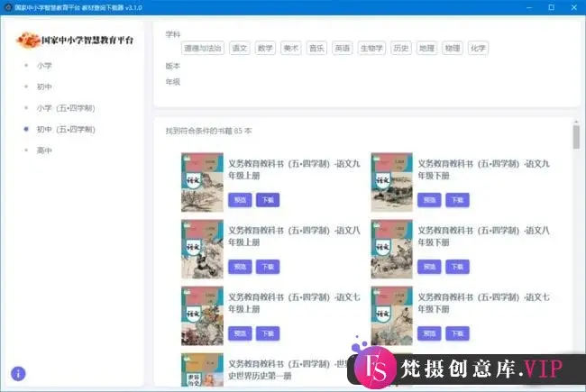The width and height of the screenshot is (586, 392).
Task: Click title text 语文八年级下册
Action: [x=483, y=236]
